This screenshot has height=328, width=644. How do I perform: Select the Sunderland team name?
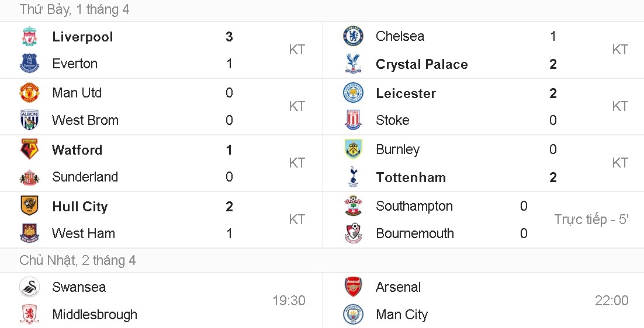click(x=85, y=177)
